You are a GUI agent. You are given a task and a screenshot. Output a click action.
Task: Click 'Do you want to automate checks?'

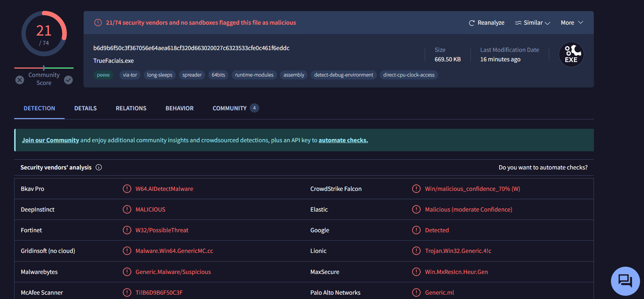pos(543,167)
